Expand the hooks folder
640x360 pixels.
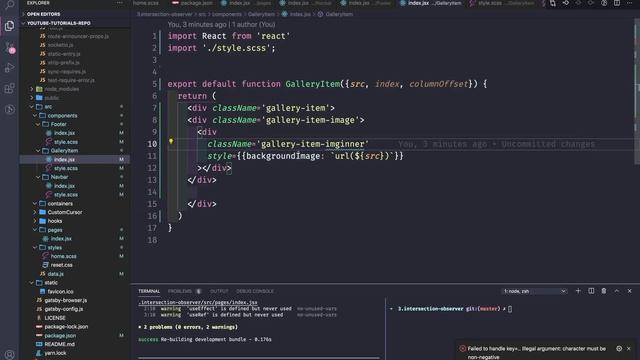35,221
